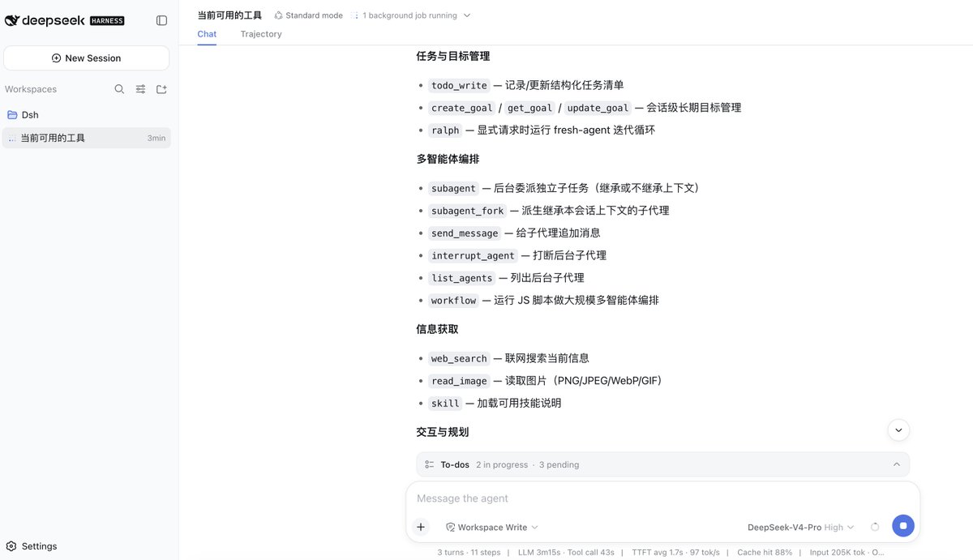Viewport: 973px width, 560px height.
Task: Click the Dsh folder icon
Action: pos(12,115)
